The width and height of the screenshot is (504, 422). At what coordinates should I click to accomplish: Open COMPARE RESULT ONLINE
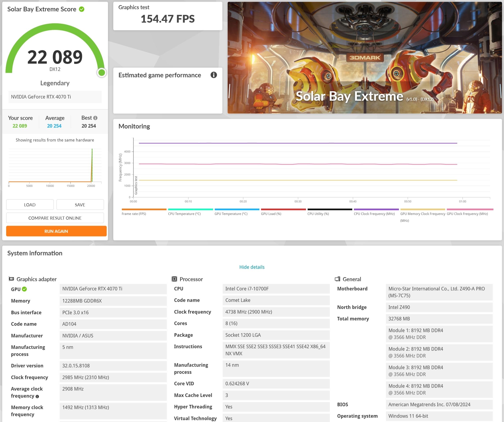[55, 218]
